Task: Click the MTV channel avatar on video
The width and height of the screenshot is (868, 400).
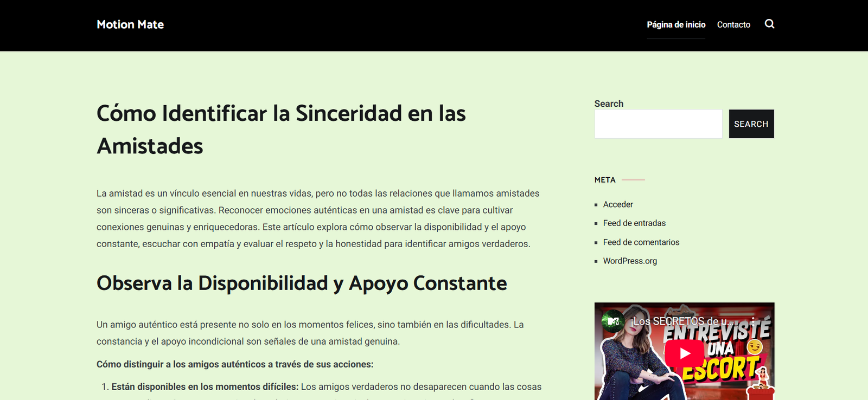Action: (x=613, y=321)
